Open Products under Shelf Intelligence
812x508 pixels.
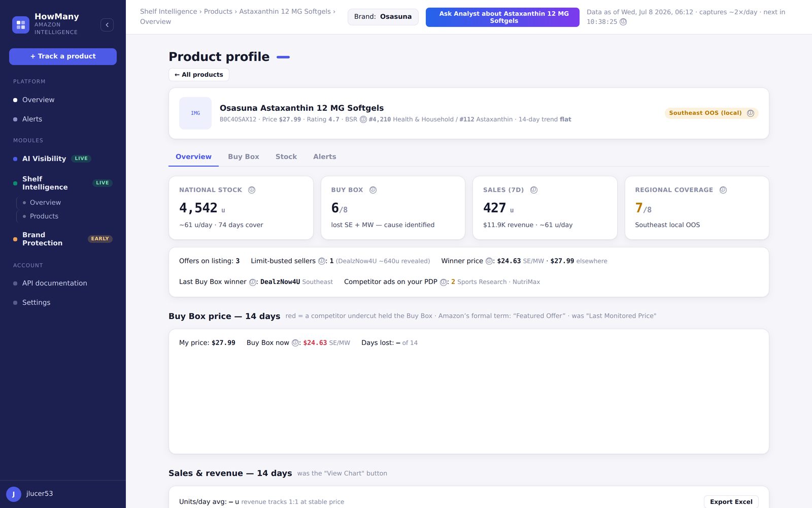[44, 216]
